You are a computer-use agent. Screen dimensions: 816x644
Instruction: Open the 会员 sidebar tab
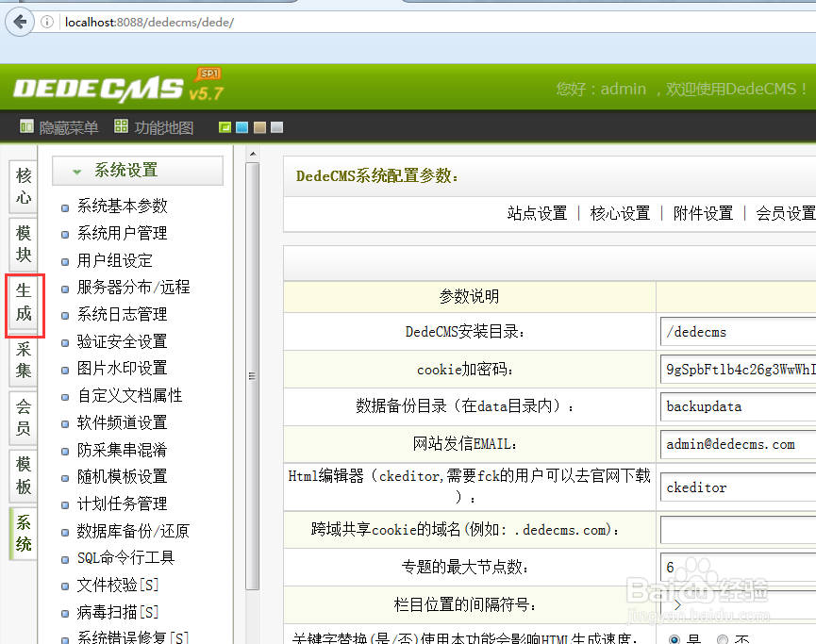coord(24,417)
